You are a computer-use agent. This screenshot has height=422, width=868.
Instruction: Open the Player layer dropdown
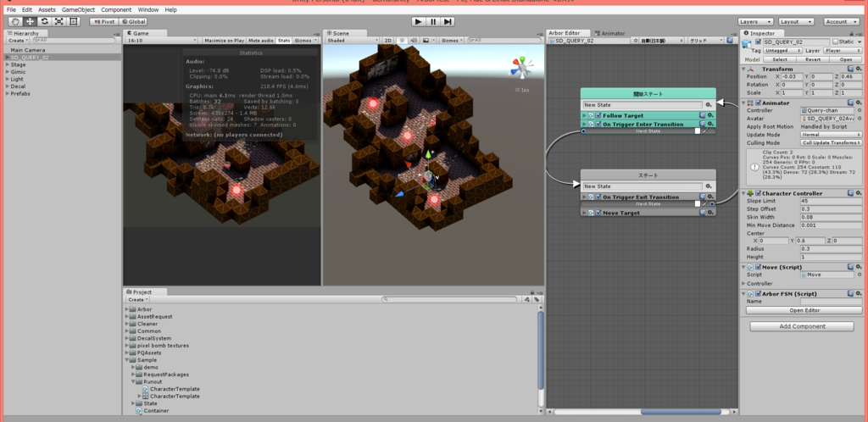pyautogui.click(x=843, y=50)
